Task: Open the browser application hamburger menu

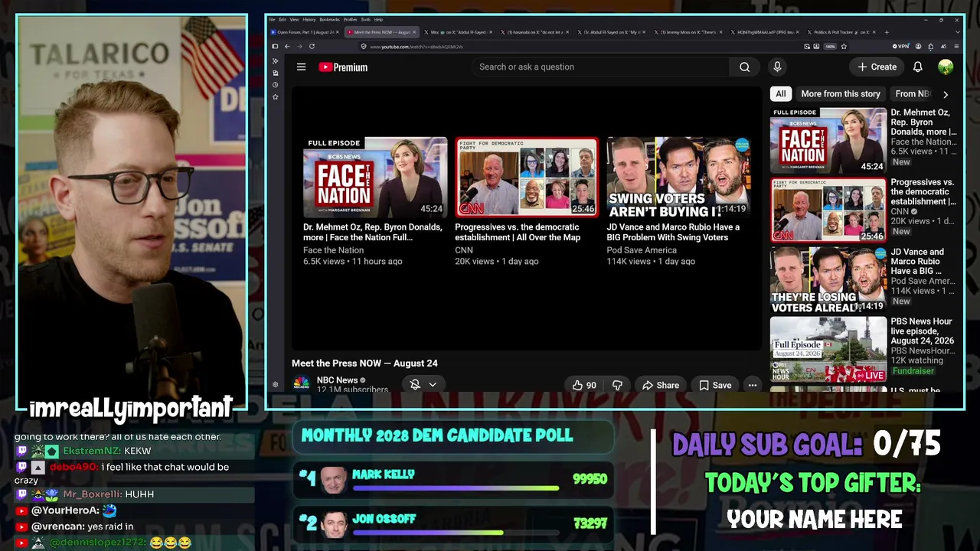Action: (x=956, y=47)
